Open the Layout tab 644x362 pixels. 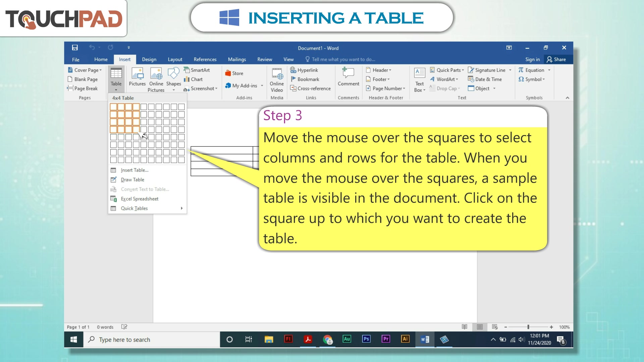(175, 59)
